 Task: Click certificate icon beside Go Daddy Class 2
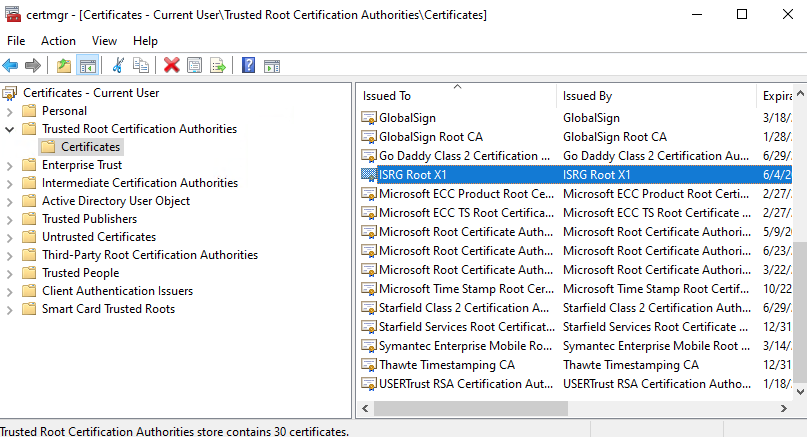click(x=369, y=156)
